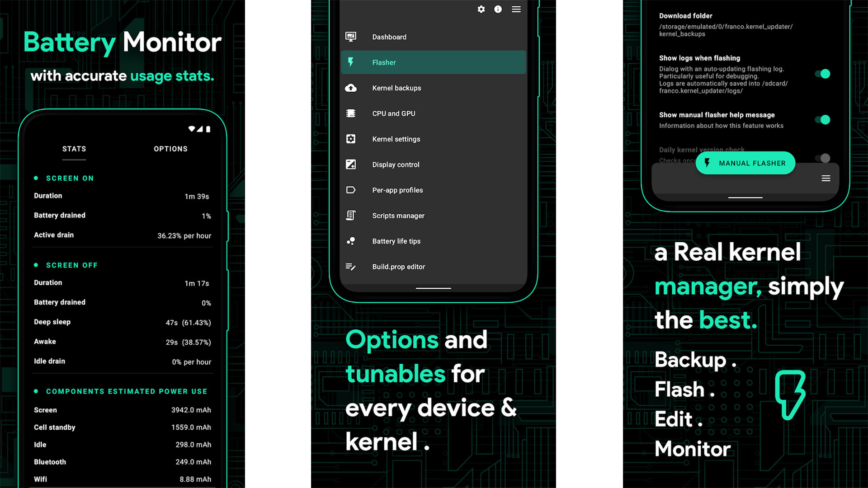Open the Dashboard menu item

pyautogui.click(x=389, y=37)
